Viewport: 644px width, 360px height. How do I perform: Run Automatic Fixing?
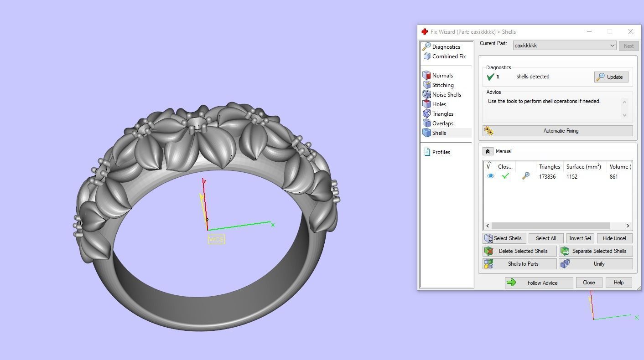[557, 131]
